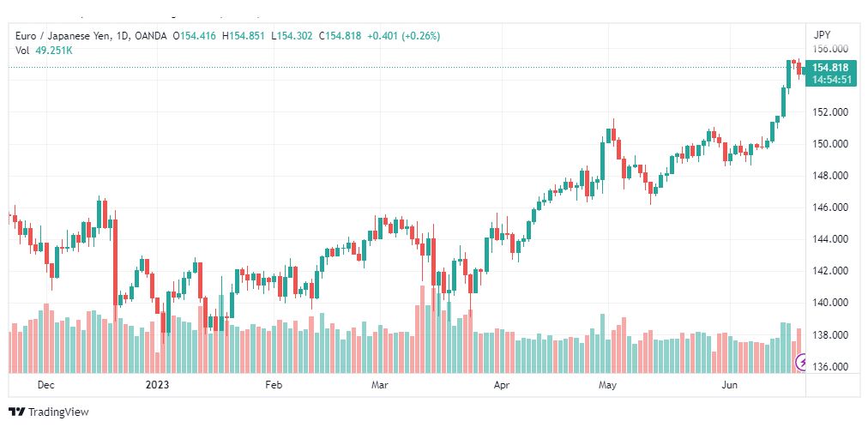Click the 2023 label on the time axis
Screen dimensions: 868x427
point(157,385)
